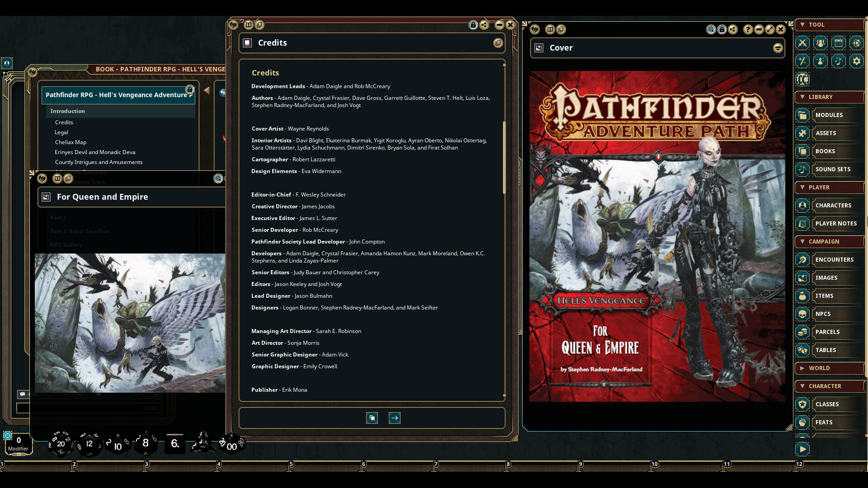Toggle the lock on book index header
The image size is (868, 488).
coord(190,89)
